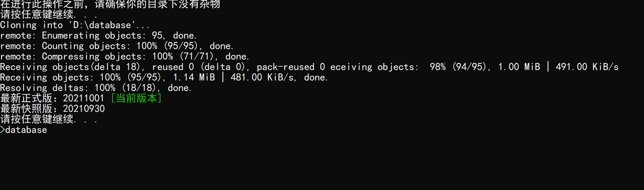Screen dimensions: 644x190
Task: Click the 'Compressing objects: 100%' text
Action: (107, 57)
